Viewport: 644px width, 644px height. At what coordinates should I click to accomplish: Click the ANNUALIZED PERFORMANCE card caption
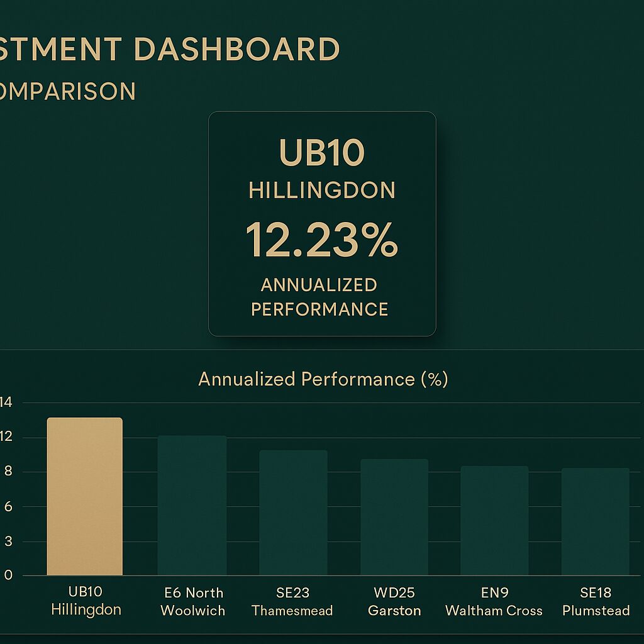point(319,297)
